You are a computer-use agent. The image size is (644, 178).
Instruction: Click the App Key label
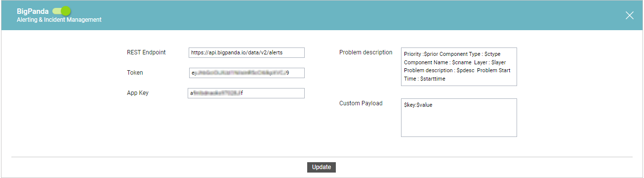(138, 93)
